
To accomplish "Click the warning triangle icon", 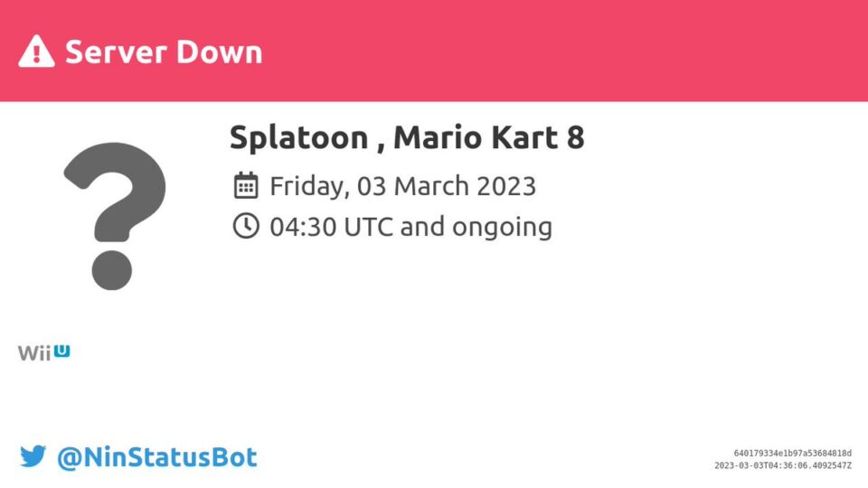I will tap(36, 52).
